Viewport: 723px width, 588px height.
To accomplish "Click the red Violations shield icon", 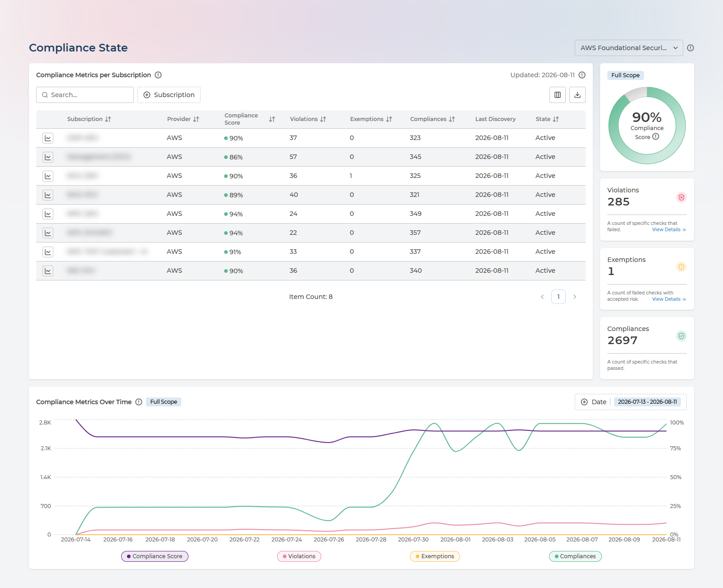I will (681, 197).
